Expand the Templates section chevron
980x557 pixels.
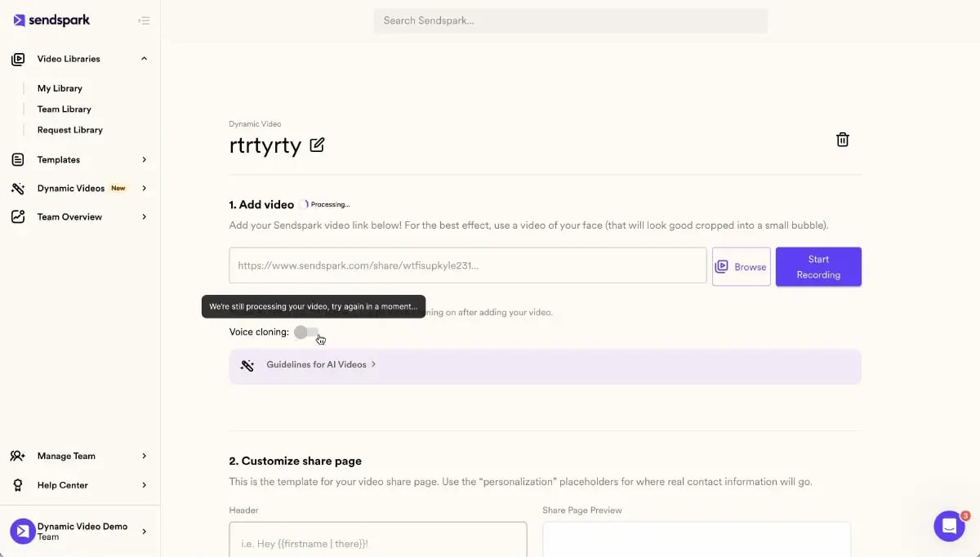click(x=144, y=159)
